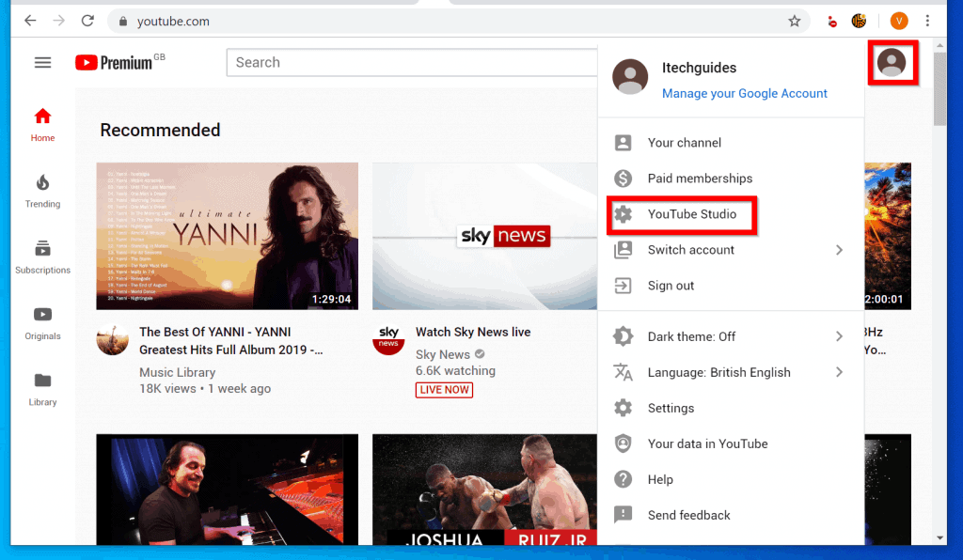The width and height of the screenshot is (963, 560).
Task: Click Sky News channel name
Action: click(x=443, y=354)
